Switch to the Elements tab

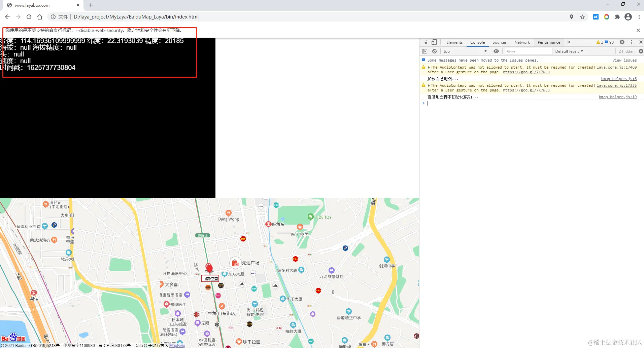454,42
